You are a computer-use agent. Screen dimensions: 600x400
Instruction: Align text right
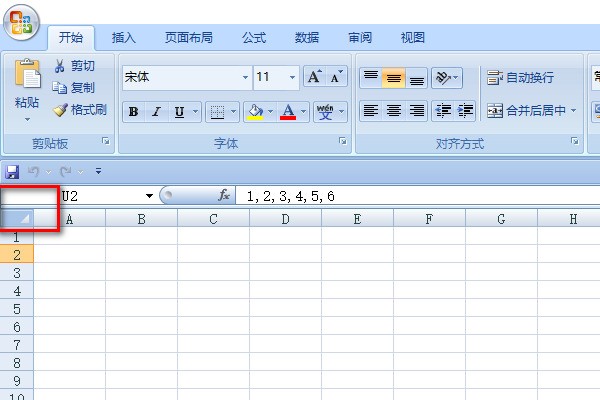click(x=416, y=111)
